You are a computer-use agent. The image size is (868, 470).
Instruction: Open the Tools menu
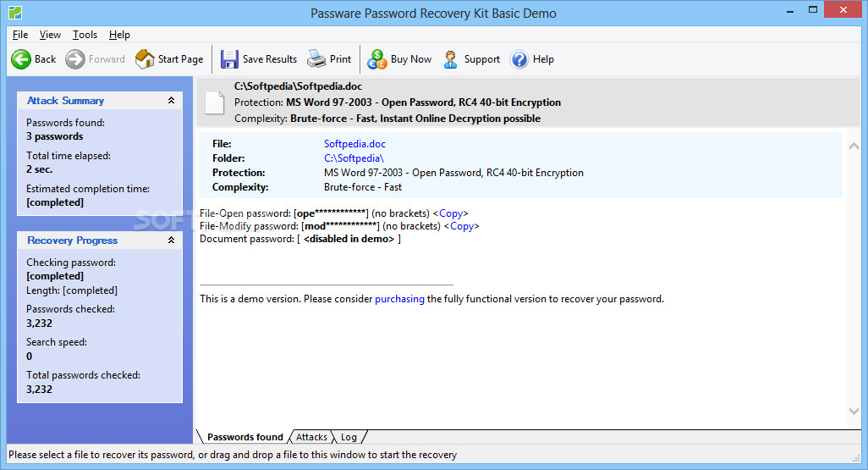coord(85,35)
